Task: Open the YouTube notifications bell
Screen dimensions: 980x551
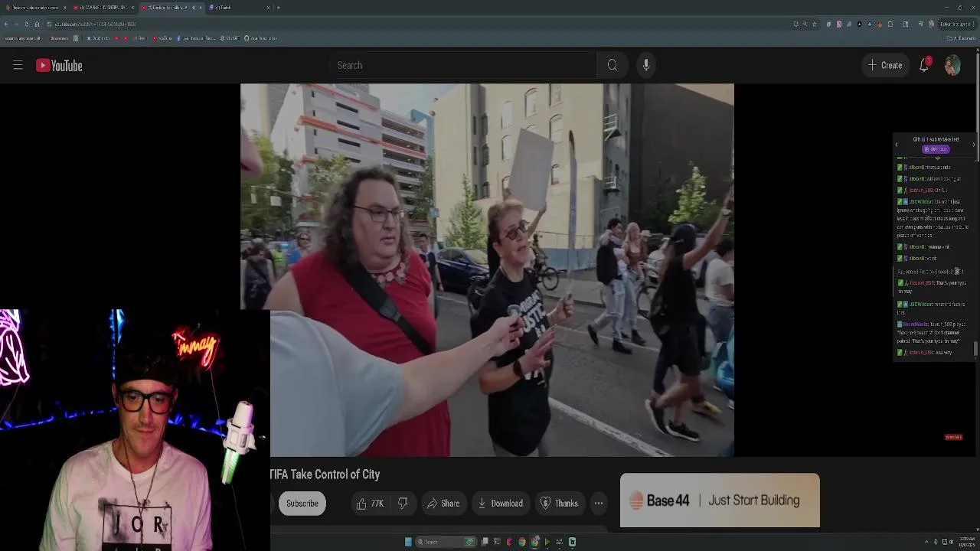Action: pyautogui.click(x=924, y=65)
